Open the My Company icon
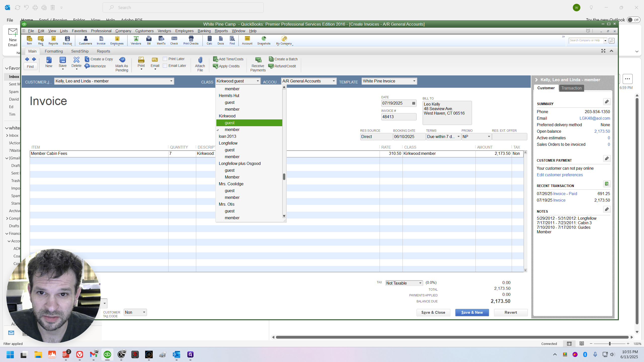Image resolution: width=644 pixels, height=362 pixels. coord(284,40)
